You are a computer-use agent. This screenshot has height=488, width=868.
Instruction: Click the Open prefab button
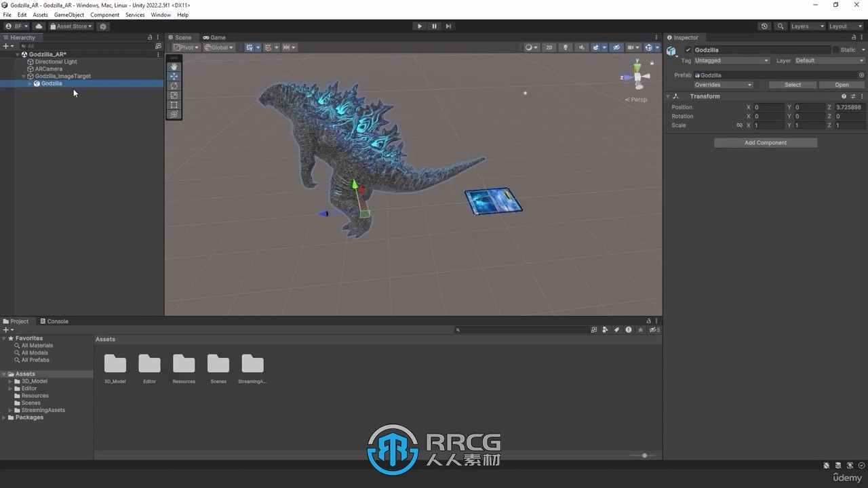click(x=842, y=85)
